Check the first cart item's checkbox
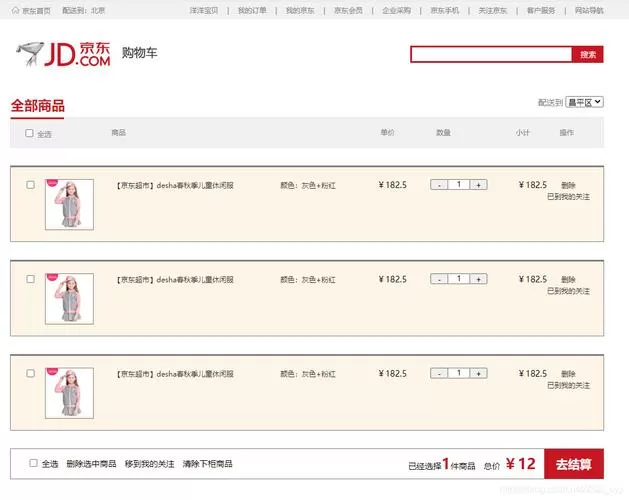 pyautogui.click(x=30, y=185)
